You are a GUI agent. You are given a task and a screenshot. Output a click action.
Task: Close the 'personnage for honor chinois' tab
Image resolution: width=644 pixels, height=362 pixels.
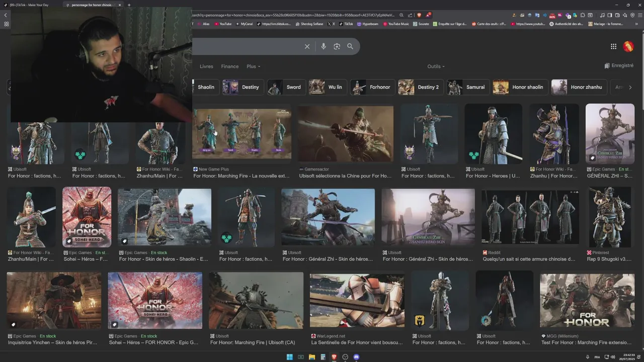point(120,5)
